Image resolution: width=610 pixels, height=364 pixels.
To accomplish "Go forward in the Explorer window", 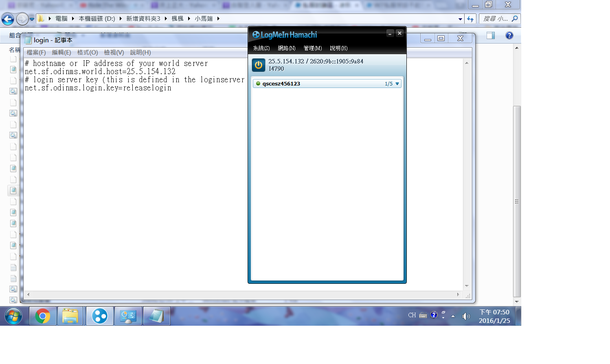I will tap(22, 19).
